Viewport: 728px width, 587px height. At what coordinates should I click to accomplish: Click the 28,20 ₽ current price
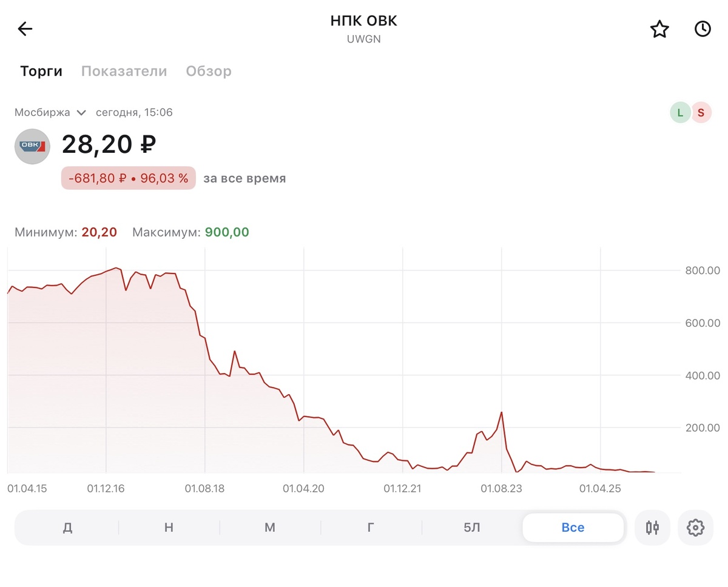109,144
